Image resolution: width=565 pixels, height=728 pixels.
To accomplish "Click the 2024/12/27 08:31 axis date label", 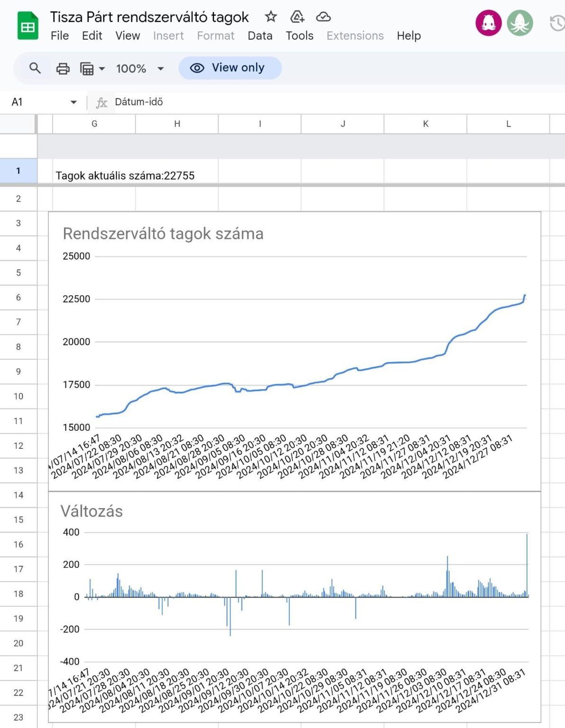I will pyautogui.click(x=478, y=457).
